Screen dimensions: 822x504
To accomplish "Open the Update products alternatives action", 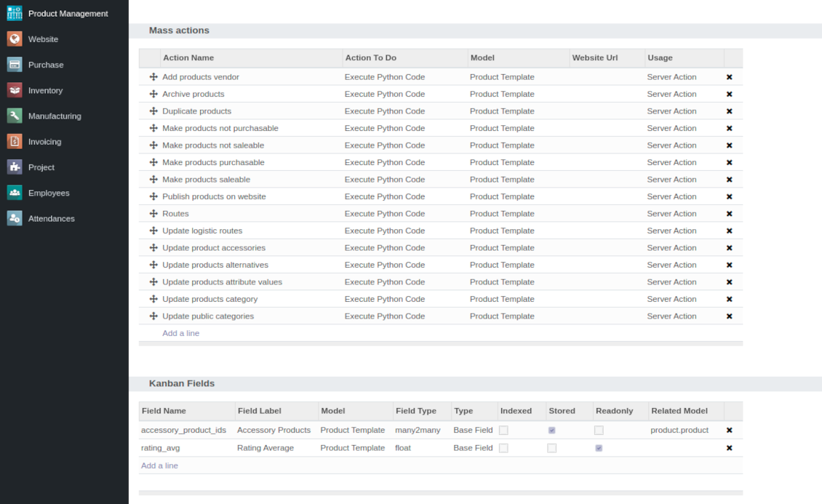I will (215, 265).
